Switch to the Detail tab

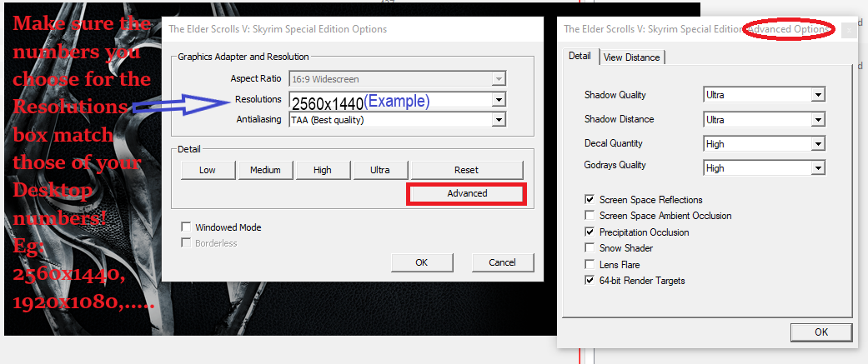(x=580, y=57)
